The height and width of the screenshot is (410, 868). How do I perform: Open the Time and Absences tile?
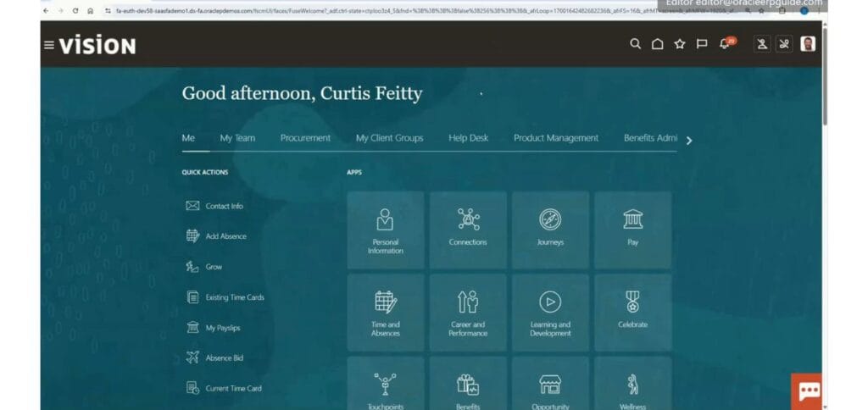(x=386, y=313)
